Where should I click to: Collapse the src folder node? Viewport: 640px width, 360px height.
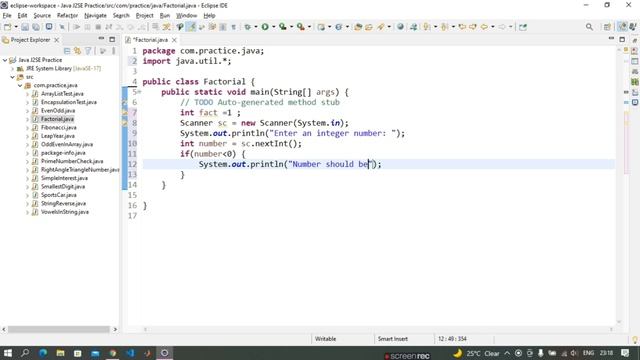coord(13,77)
